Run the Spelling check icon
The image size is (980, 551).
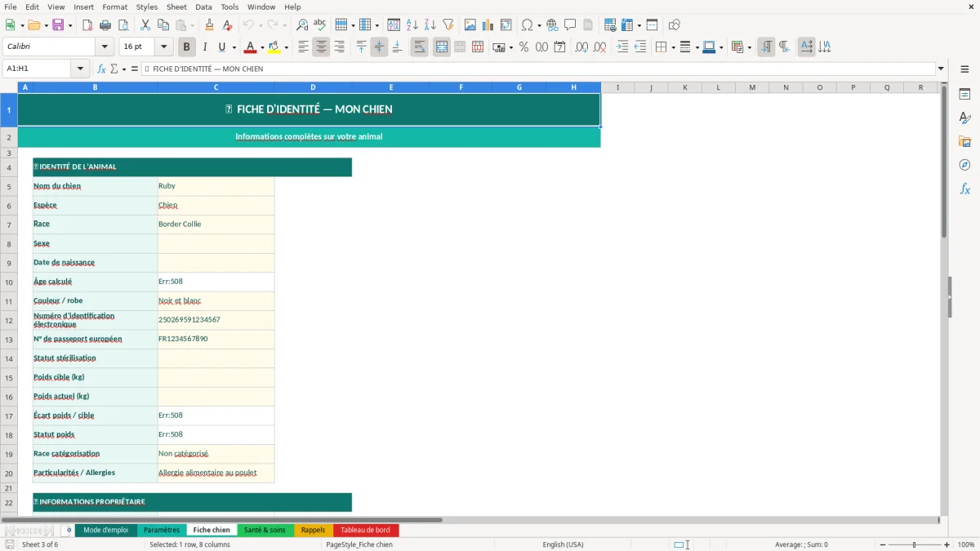[319, 25]
